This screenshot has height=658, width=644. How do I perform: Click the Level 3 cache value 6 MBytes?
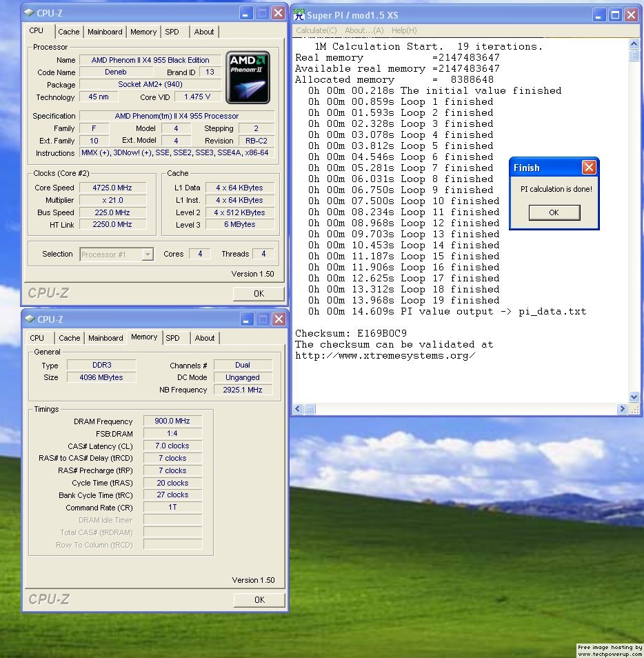(239, 225)
